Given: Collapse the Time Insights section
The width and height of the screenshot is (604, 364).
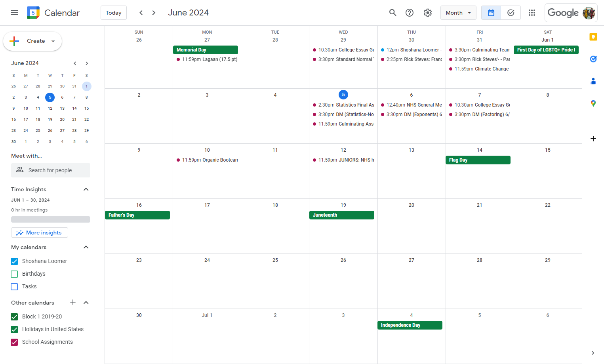Looking at the screenshot, I should point(86,189).
